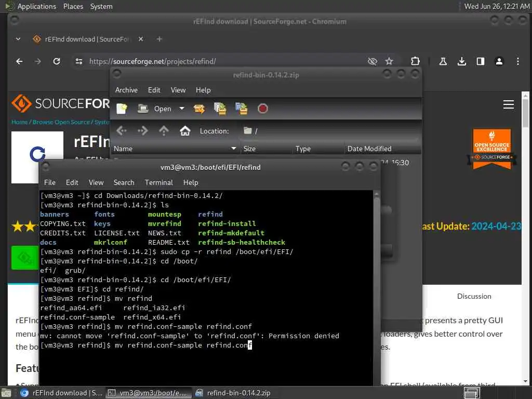Click the last update date 2024-04-23
Image resolution: width=532 pixels, height=399 pixels.
[496, 227]
